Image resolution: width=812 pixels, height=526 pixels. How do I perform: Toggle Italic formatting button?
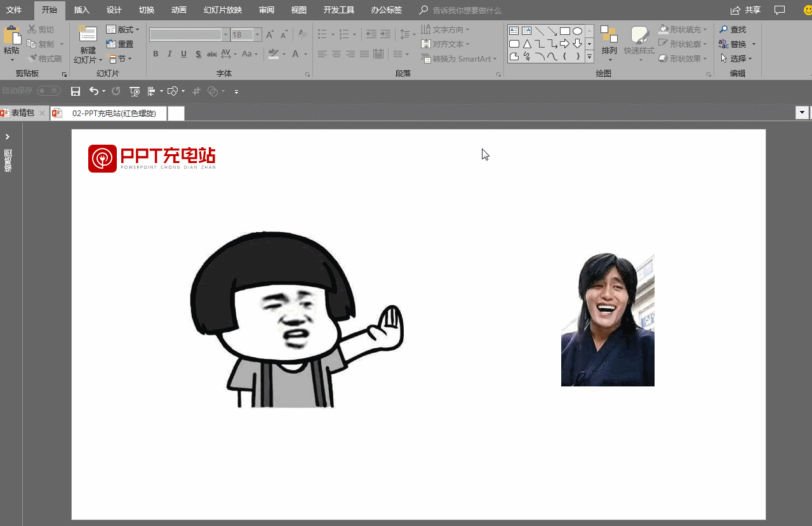170,55
